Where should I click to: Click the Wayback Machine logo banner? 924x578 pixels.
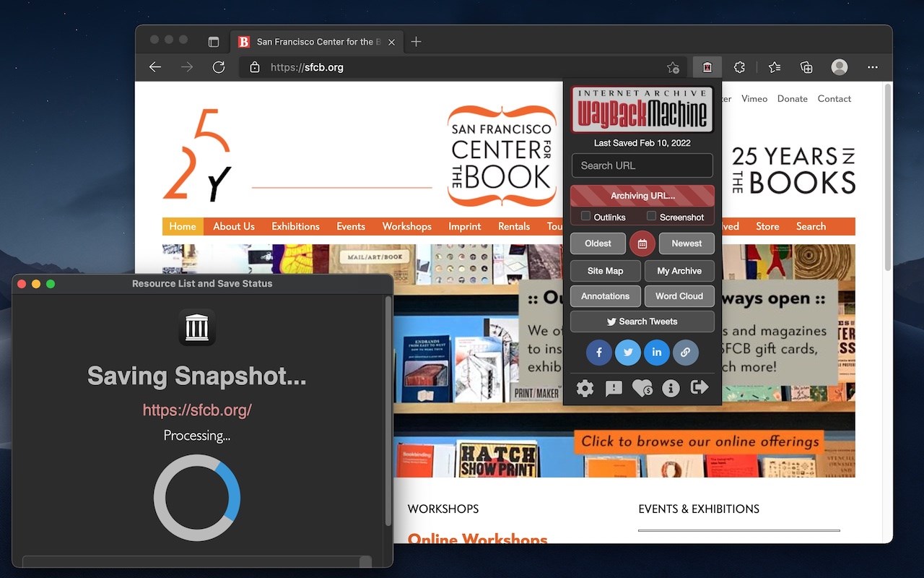pos(642,110)
